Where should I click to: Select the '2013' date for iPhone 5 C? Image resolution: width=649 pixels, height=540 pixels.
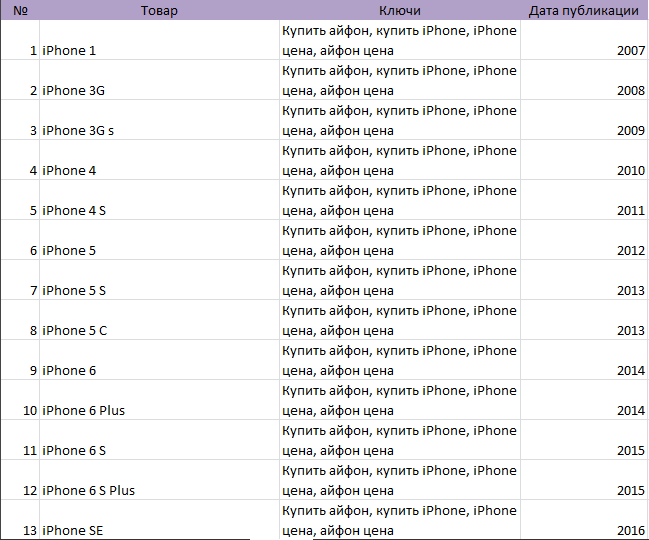584,320
